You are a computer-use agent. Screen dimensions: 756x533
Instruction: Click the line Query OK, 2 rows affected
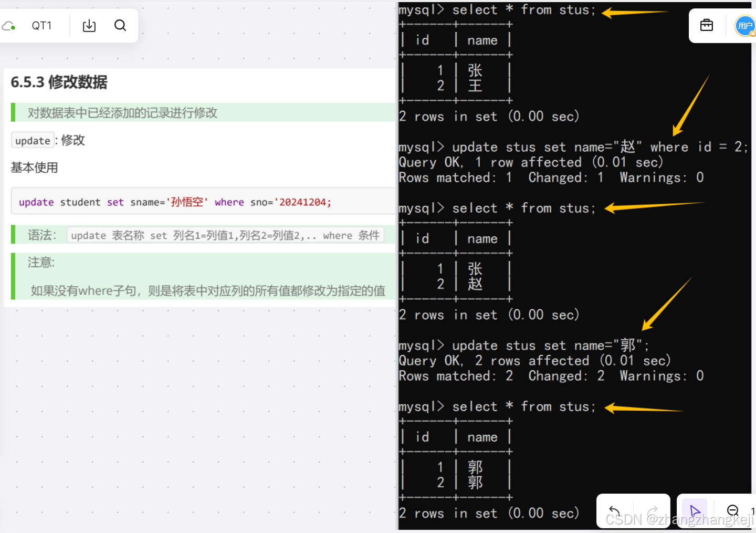[x=534, y=361]
